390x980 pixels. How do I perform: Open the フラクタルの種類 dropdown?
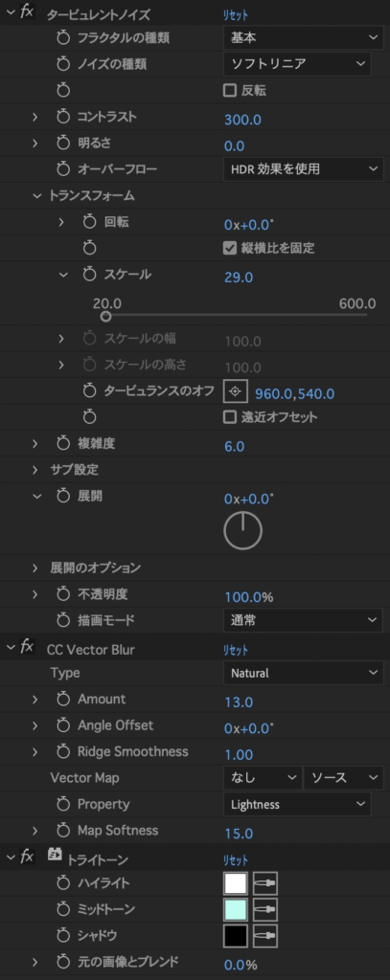pyautogui.click(x=303, y=38)
